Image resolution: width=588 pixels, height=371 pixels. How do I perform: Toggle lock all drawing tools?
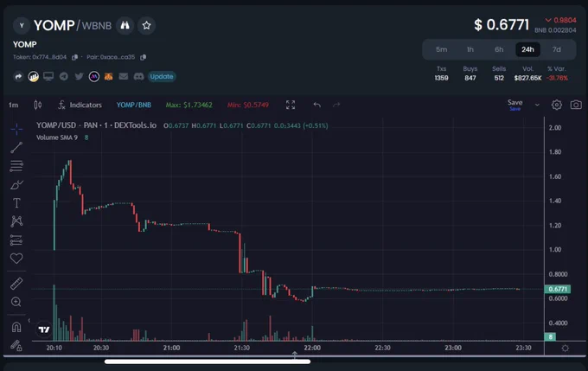[16, 346]
